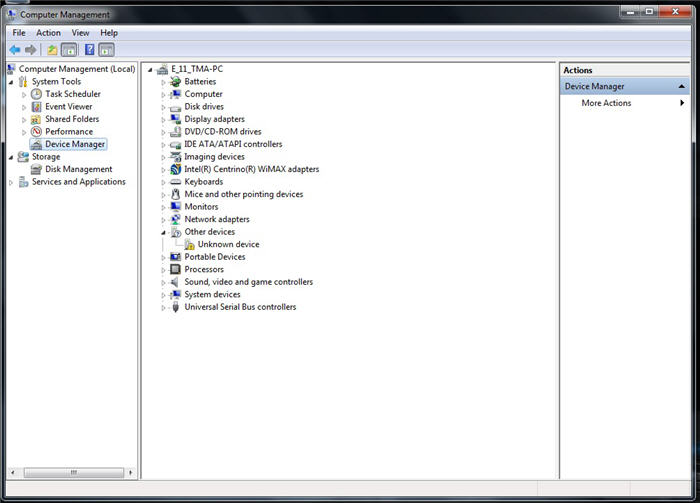Image resolution: width=700 pixels, height=503 pixels.
Task: Select Computer Management (Local) root
Action: (x=77, y=69)
